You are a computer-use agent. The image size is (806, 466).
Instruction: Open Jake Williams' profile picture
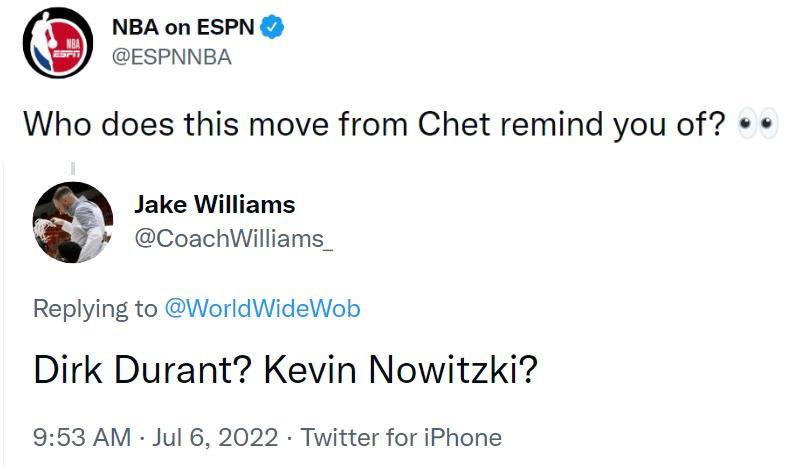tap(73, 222)
